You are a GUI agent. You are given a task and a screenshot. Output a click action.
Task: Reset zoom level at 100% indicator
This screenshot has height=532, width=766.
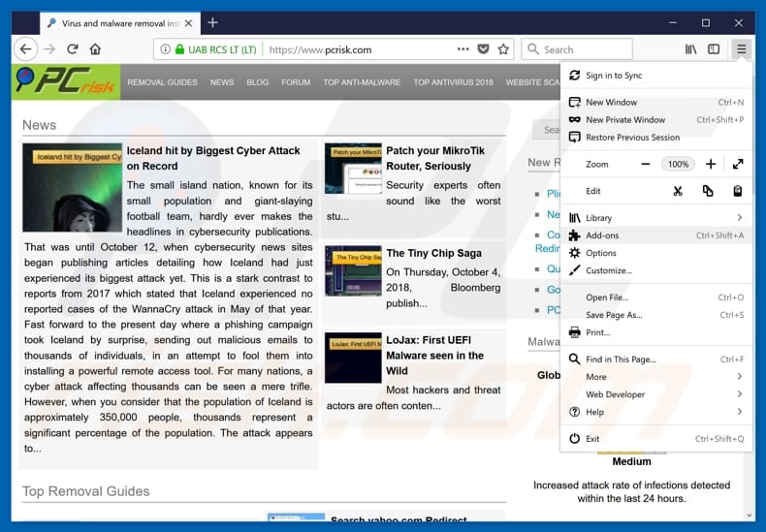coord(678,165)
